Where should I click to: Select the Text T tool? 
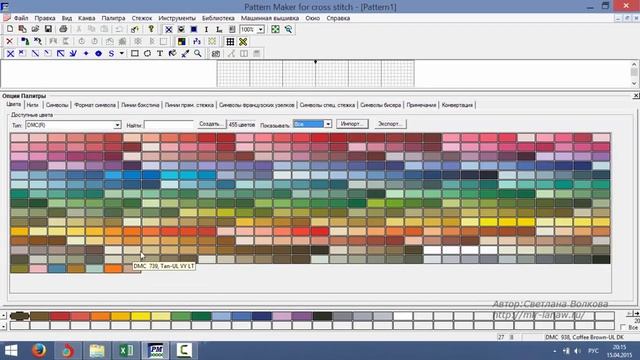click(x=160, y=53)
